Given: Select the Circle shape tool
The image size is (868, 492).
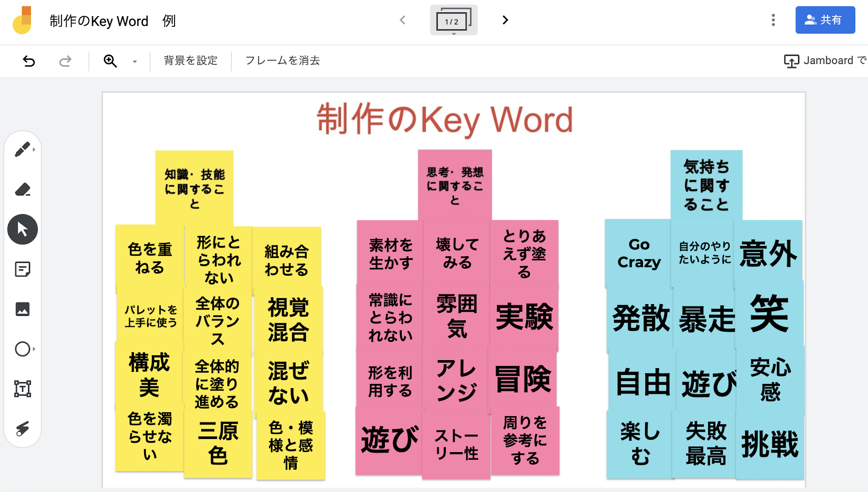Looking at the screenshot, I should click(22, 349).
